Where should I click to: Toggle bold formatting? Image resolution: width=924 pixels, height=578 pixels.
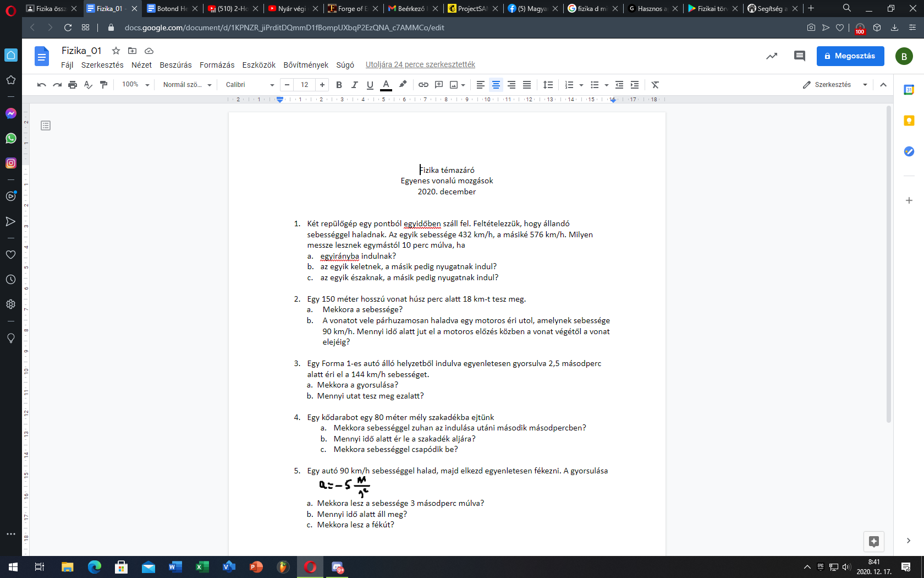point(339,85)
